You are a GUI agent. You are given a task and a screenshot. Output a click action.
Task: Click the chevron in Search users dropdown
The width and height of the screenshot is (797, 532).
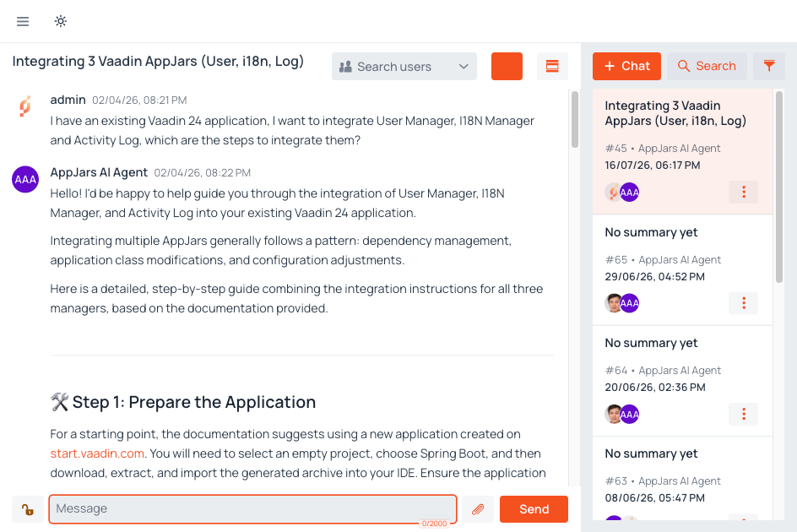pos(463,67)
